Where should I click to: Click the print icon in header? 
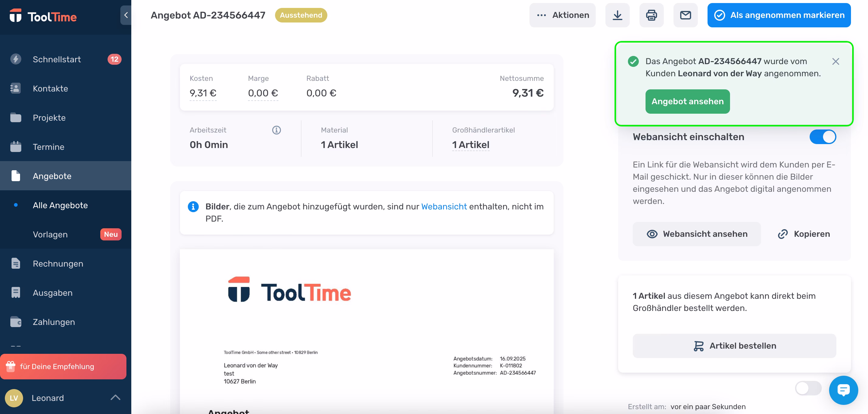click(x=651, y=15)
